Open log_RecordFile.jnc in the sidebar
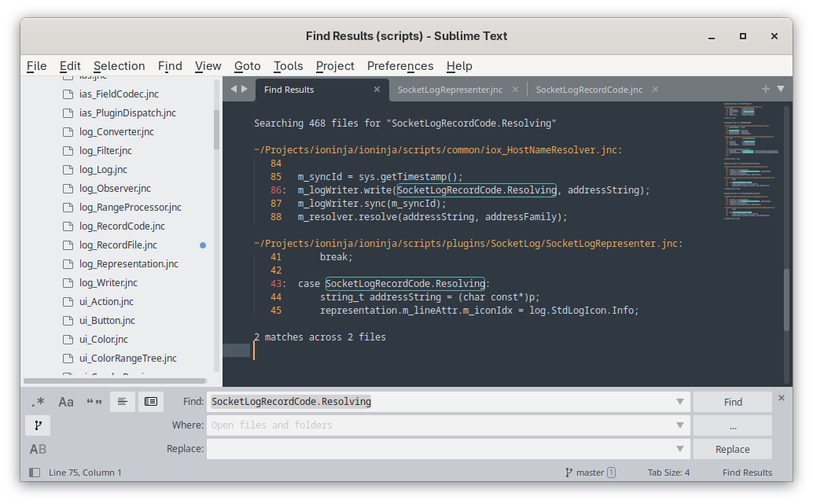This screenshot has height=504, width=813. coord(118,245)
